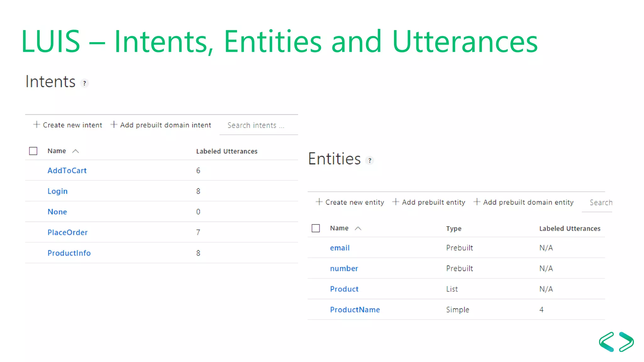Viewport: 644px width, 362px height.
Task: Click plus icon for Add prebuilt domain intent
Action: [114, 125]
